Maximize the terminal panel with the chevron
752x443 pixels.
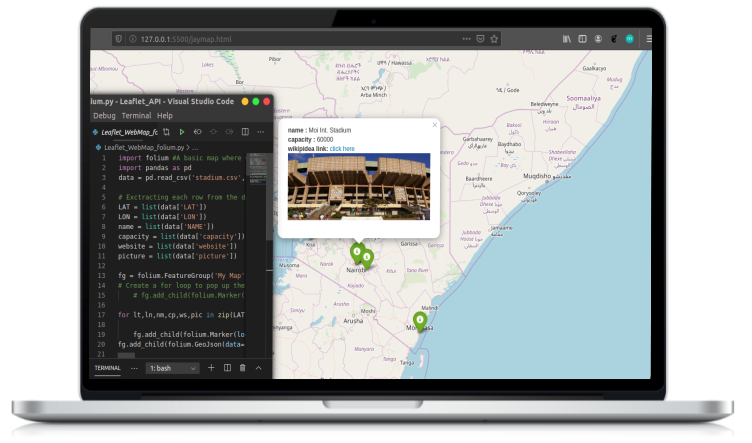[258, 368]
